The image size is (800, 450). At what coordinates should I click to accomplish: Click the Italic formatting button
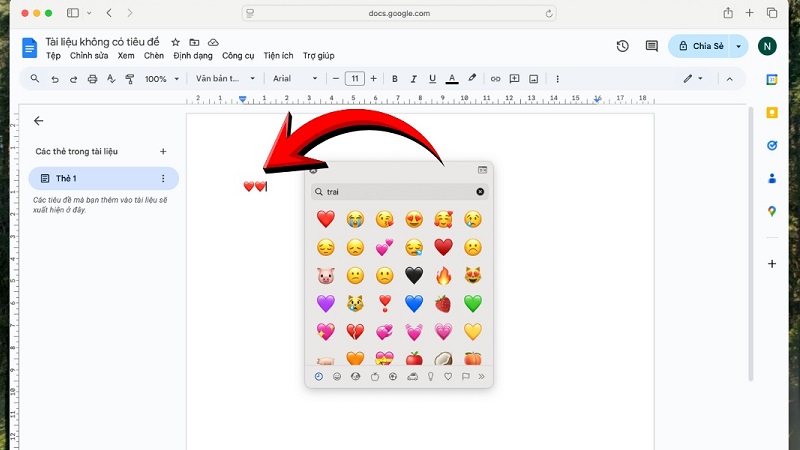coord(414,79)
